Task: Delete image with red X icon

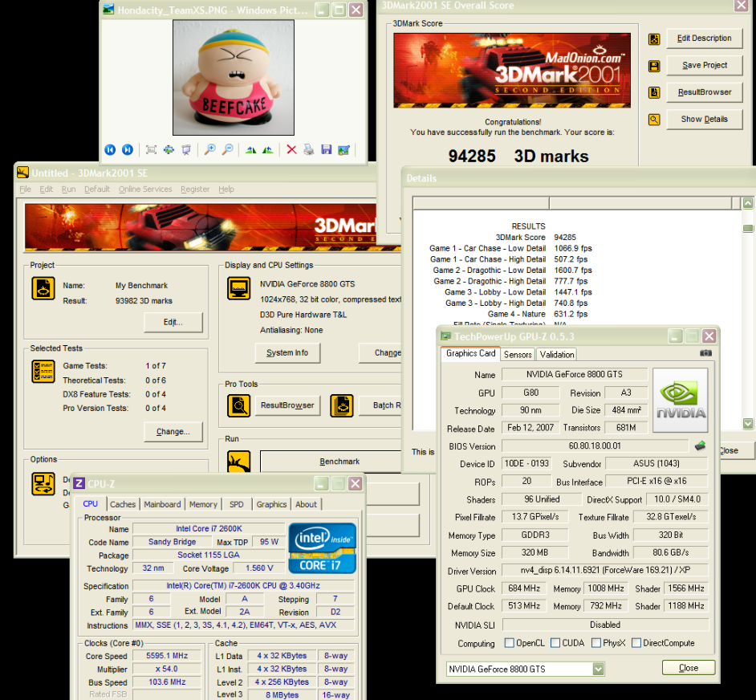Action: click(x=291, y=149)
